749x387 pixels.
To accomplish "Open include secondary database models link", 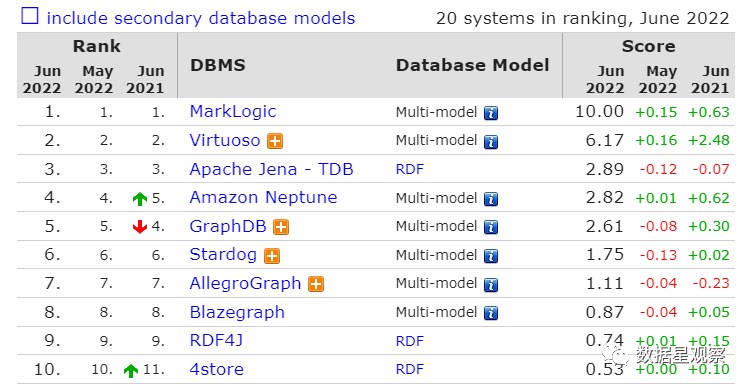I will (x=201, y=18).
